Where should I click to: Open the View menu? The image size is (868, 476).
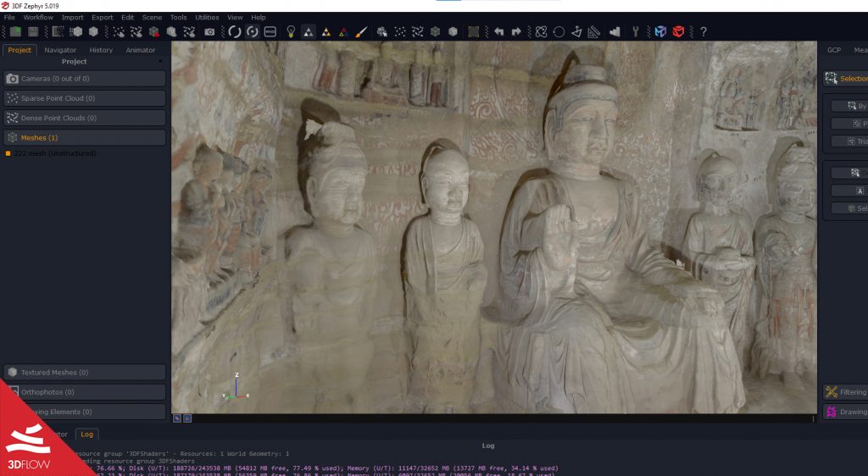(x=235, y=17)
